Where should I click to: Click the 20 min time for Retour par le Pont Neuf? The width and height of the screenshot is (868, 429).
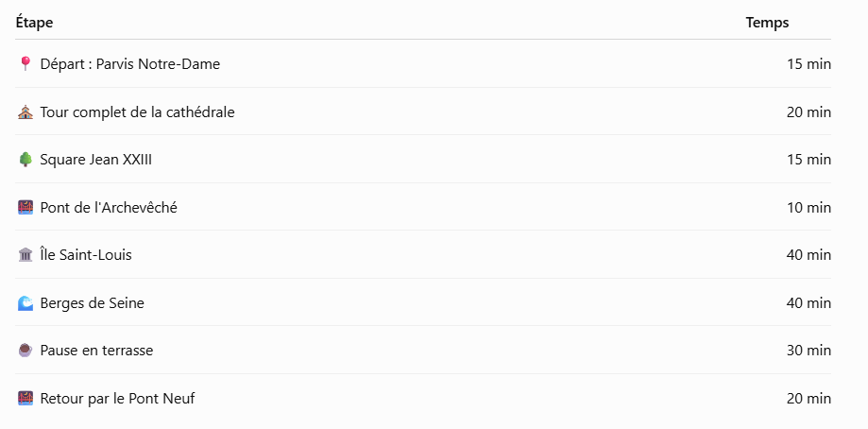coord(808,399)
